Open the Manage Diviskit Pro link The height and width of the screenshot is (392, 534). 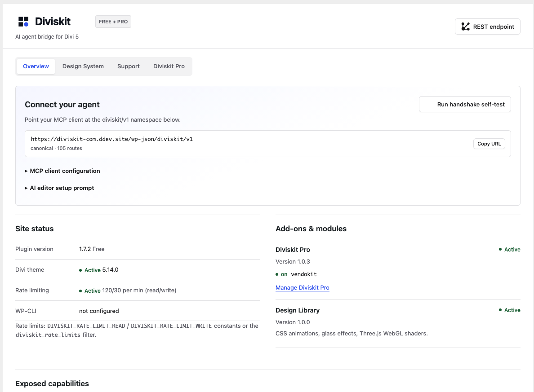tap(303, 287)
